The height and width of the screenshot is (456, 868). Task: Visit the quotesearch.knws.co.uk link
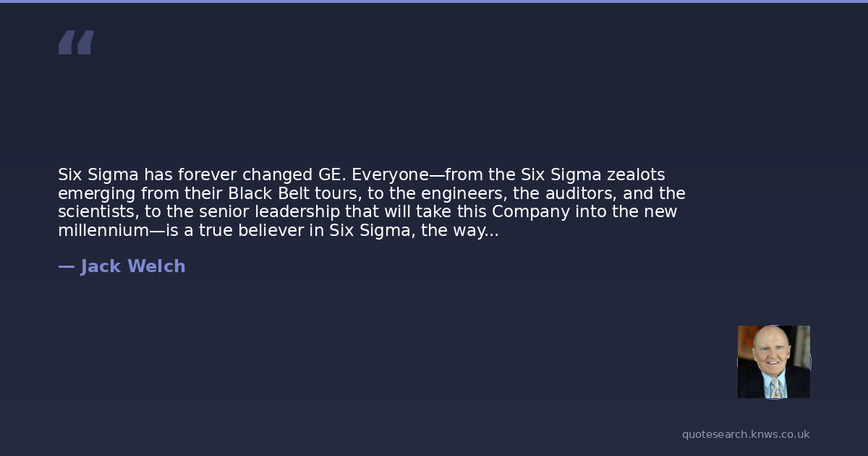coord(745,434)
